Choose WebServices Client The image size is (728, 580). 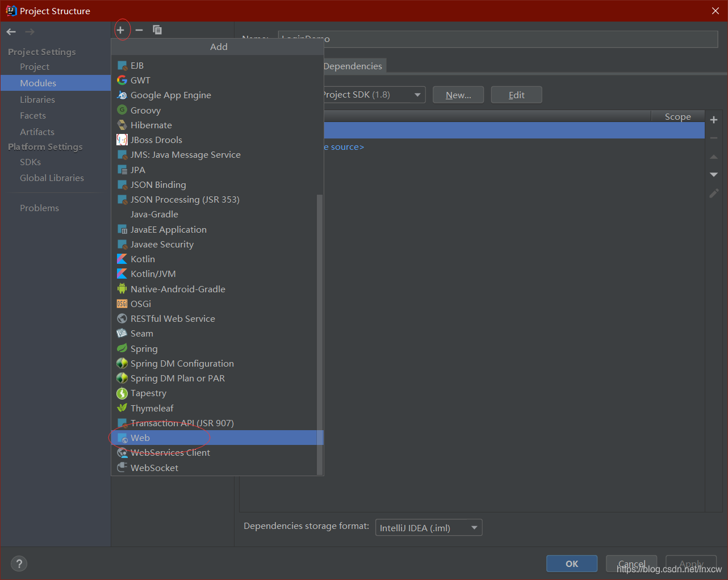coord(217,452)
